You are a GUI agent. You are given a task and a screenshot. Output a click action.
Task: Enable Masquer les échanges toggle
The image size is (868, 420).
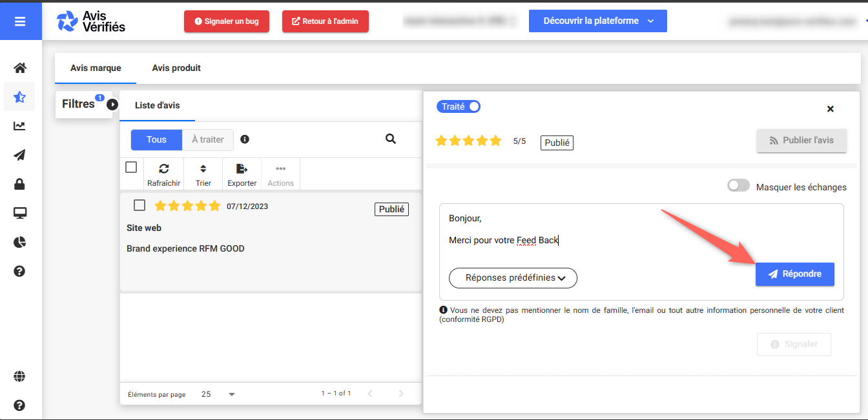[739, 186]
